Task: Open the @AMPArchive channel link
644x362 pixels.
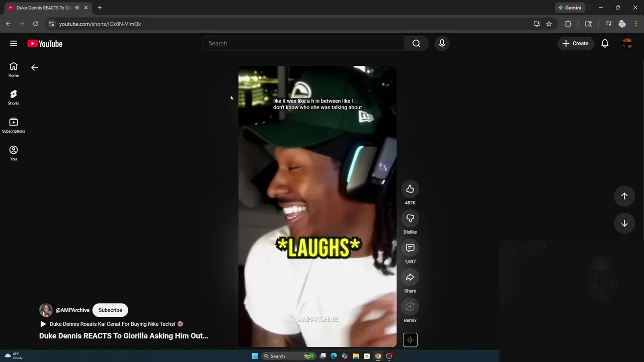Action: 72,310
